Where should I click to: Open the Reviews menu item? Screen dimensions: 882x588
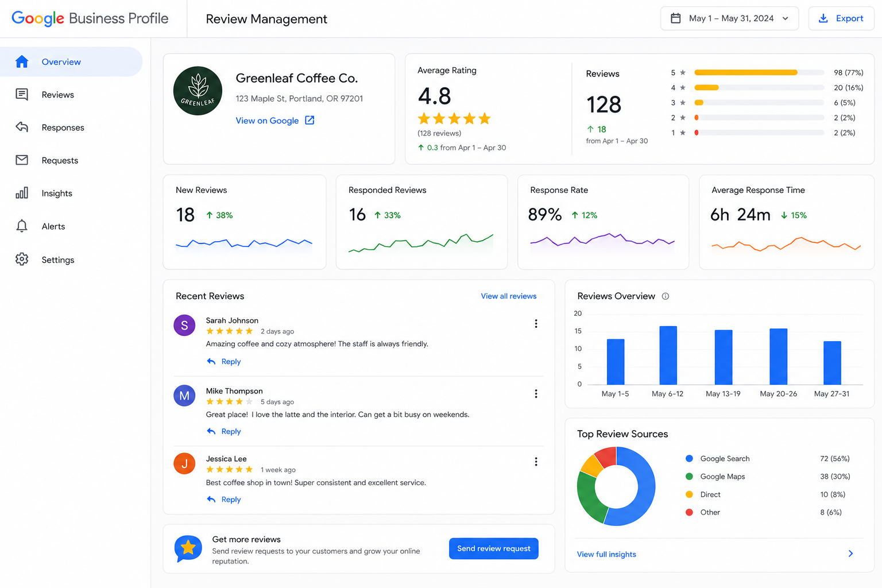click(71, 94)
